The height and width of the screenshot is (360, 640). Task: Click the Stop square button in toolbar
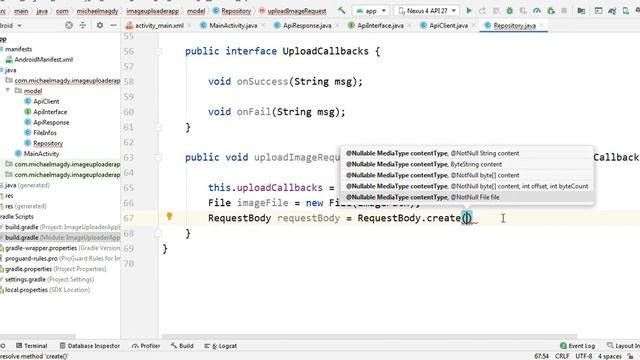pyautogui.click(x=564, y=11)
